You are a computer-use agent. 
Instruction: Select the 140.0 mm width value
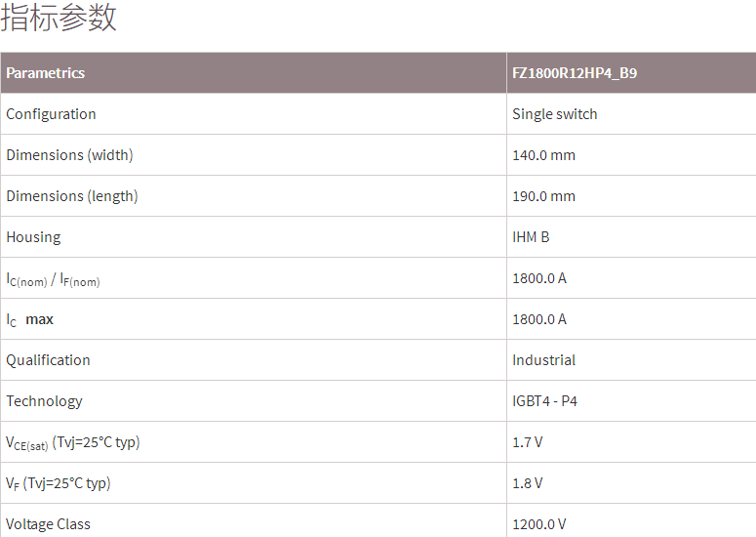coord(543,155)
